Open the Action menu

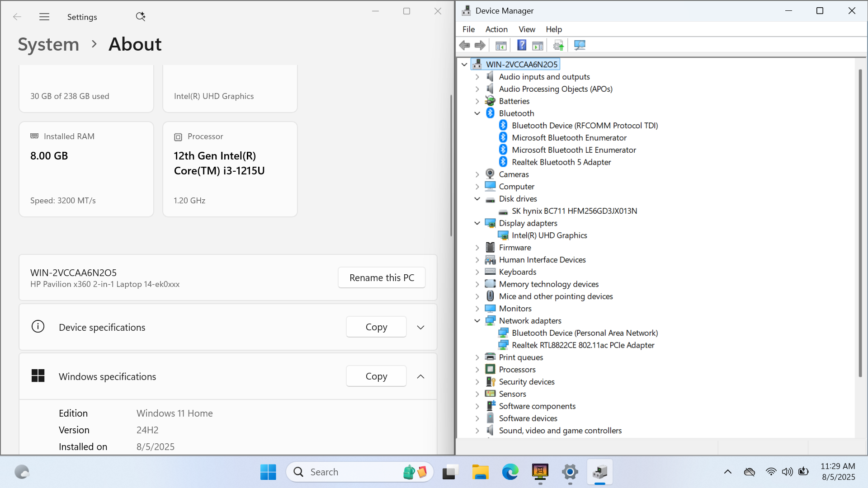click(x=496, y=29)
